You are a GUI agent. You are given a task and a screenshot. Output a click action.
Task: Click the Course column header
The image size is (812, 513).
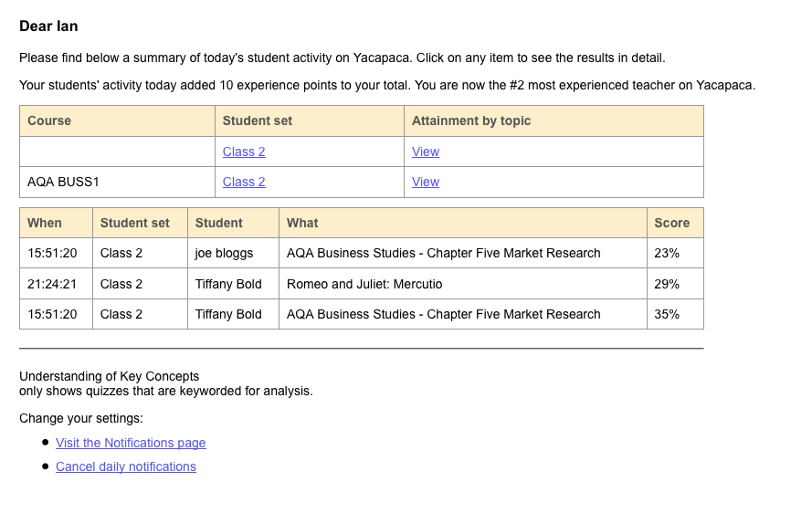tap(49, 120)
